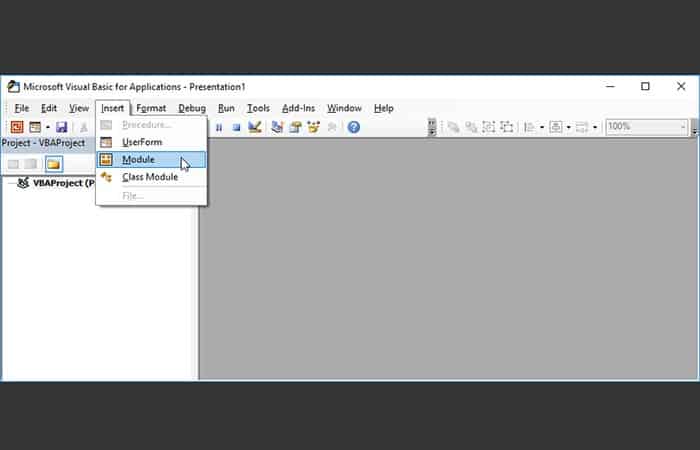Screen dimensions: 700x450
Task: Click the Reset (stop) toolbar icon
Action: point(237,128)
